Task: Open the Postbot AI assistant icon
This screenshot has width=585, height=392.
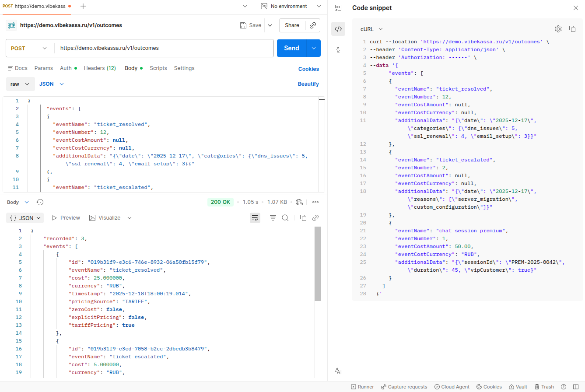Action: click(x=338, y=371)
